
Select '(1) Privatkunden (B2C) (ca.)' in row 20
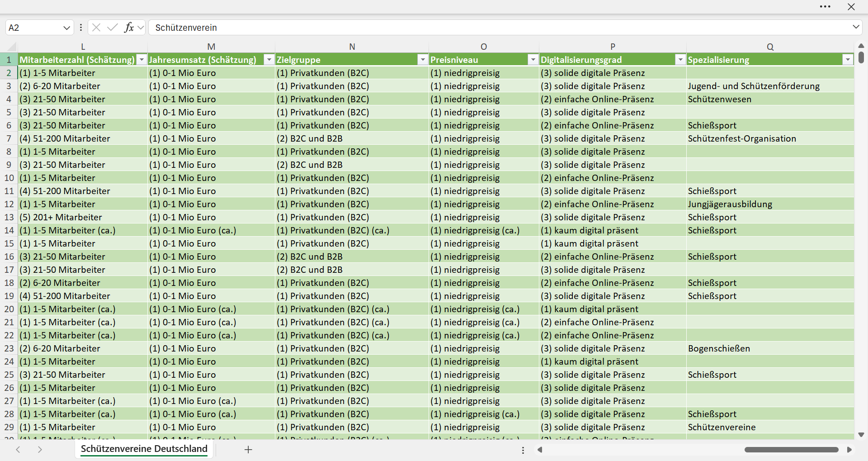coord(352,309)
